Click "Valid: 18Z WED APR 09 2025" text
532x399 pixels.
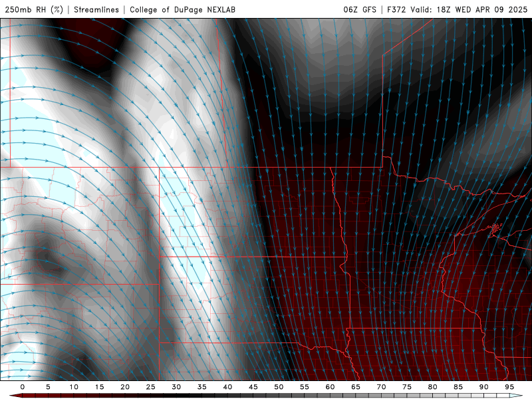(x=469, y=9)
